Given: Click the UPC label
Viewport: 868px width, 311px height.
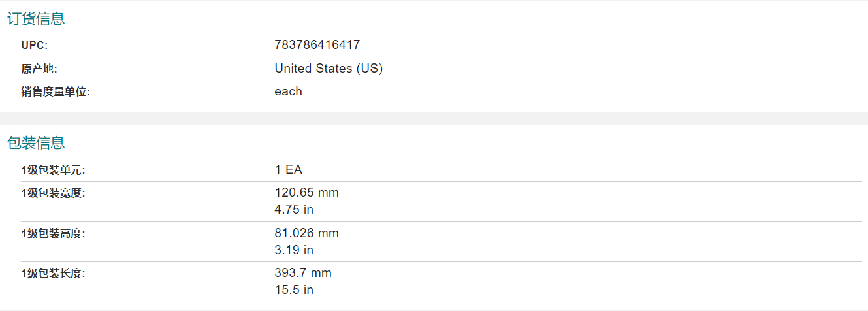Looking at the screenshot, I should tap(35, 45).
